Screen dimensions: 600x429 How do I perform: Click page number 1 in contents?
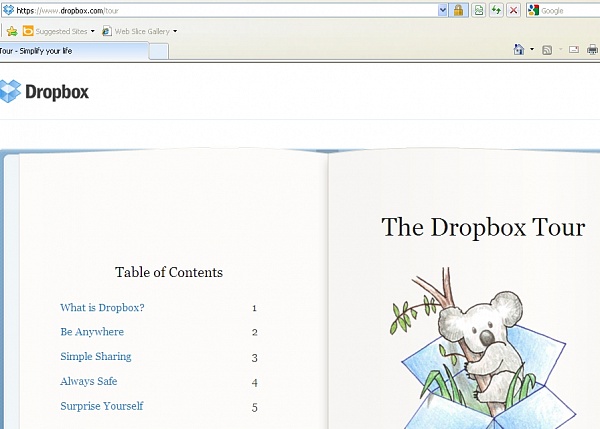[254, 308]
